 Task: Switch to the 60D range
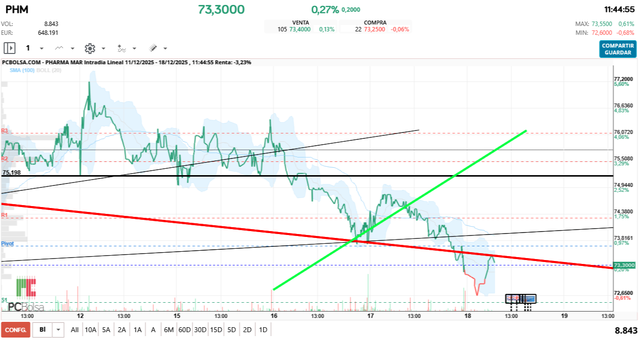point(184,330)
